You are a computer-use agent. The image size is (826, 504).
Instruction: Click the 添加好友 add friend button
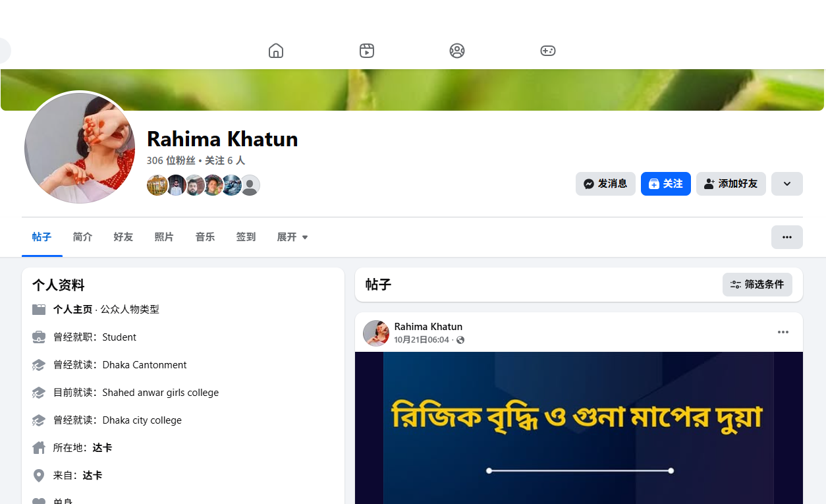click(731, 184)
